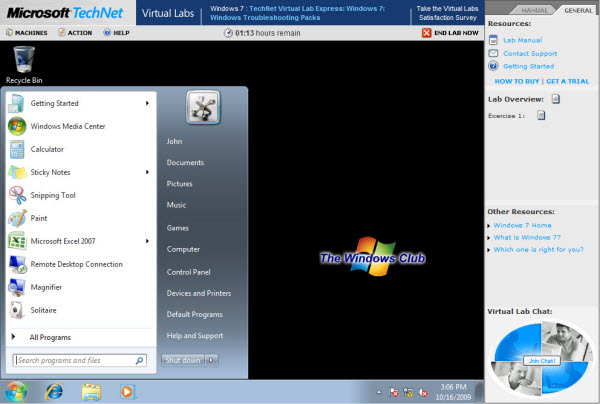Open John's personal folder
This screenshot has width=600, height=404.
coord(174,141)
